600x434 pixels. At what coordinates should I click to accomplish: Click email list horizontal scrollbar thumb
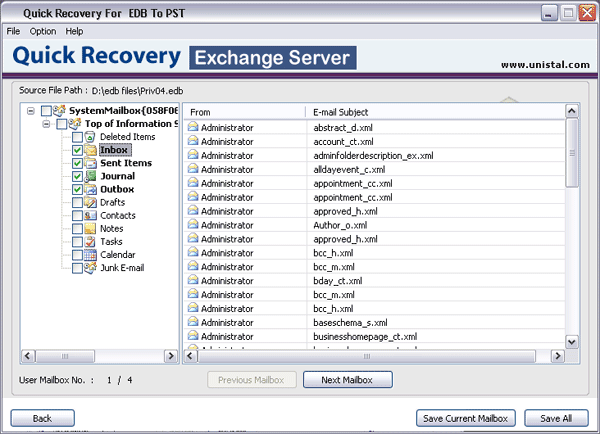tap(367, 356)
